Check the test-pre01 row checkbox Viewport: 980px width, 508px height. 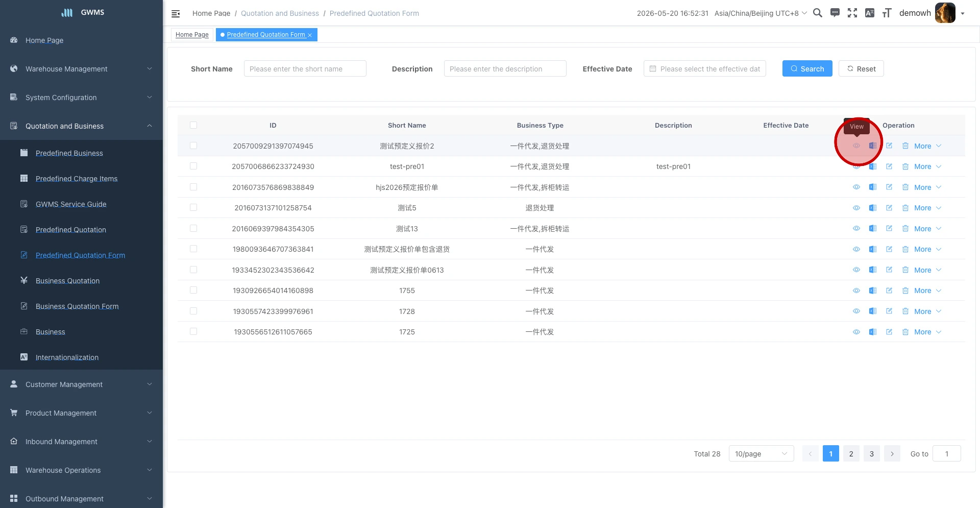point(193,166)
